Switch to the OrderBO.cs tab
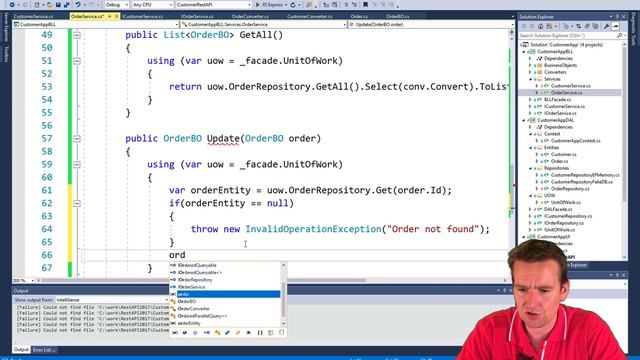640x360 pixels. click(398, 16)
